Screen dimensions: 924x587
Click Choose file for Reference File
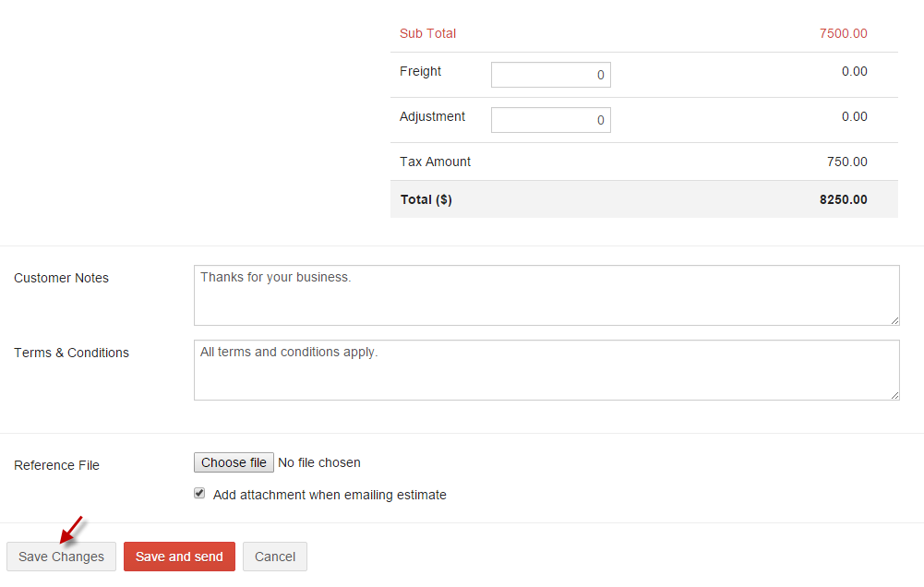click(x=234, y=462)
